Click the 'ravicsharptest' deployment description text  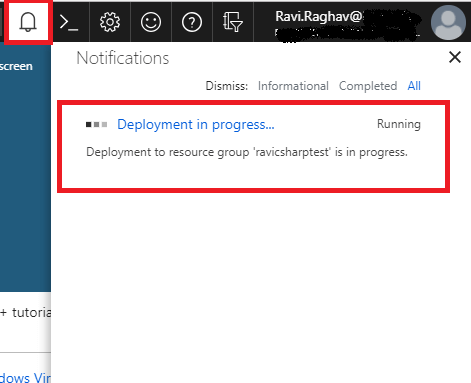pos(247,152)
